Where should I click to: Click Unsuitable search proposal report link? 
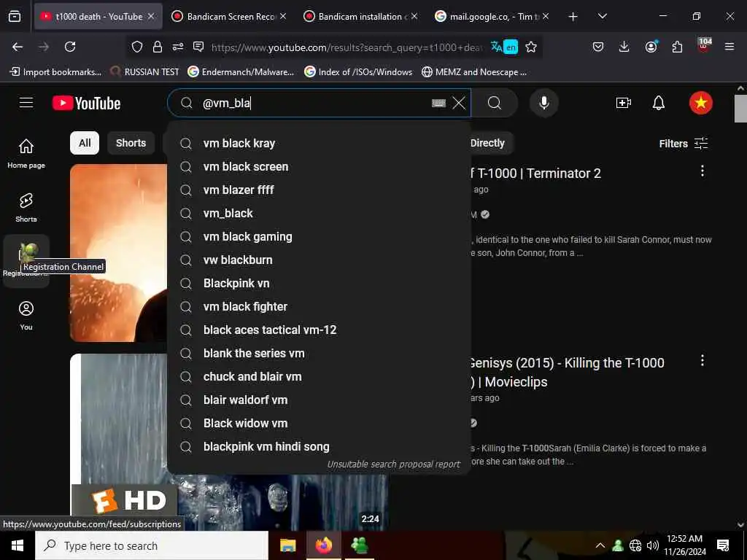393,464
